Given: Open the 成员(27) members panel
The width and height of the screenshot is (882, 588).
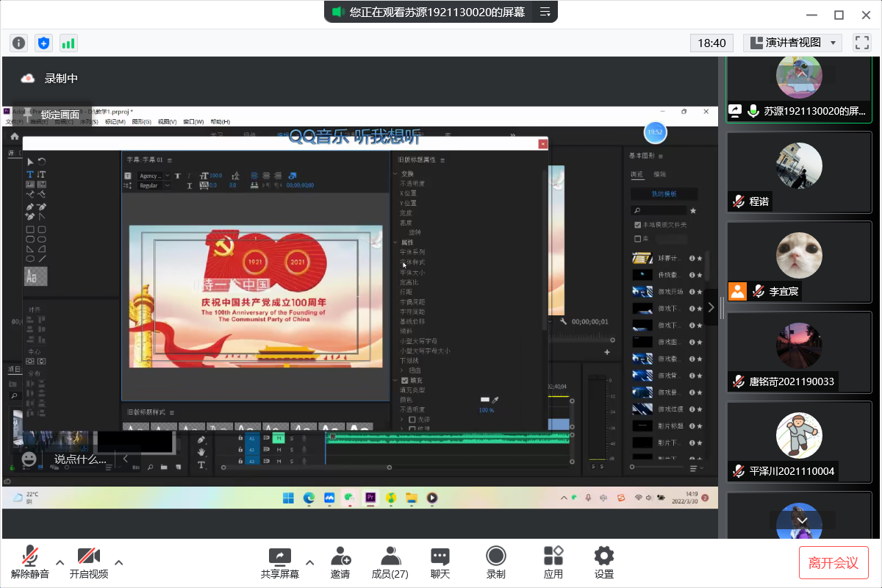Looking at the screenshot, I should pos(390,562).
